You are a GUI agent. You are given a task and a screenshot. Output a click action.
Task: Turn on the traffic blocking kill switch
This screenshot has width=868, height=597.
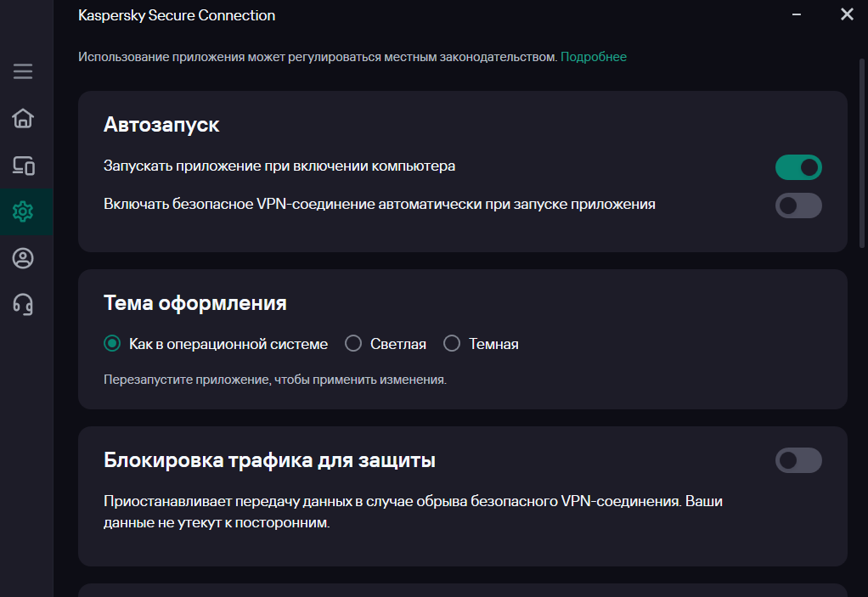[x=798, y=460]
